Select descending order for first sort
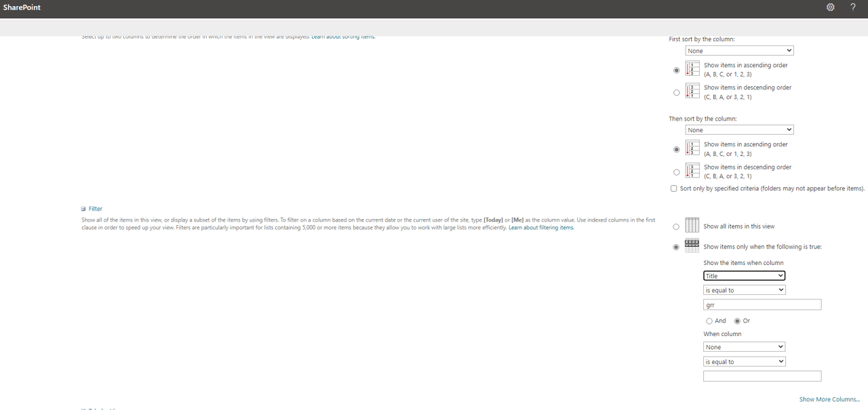Screen dimensions: 868x410 click(676, 93)
